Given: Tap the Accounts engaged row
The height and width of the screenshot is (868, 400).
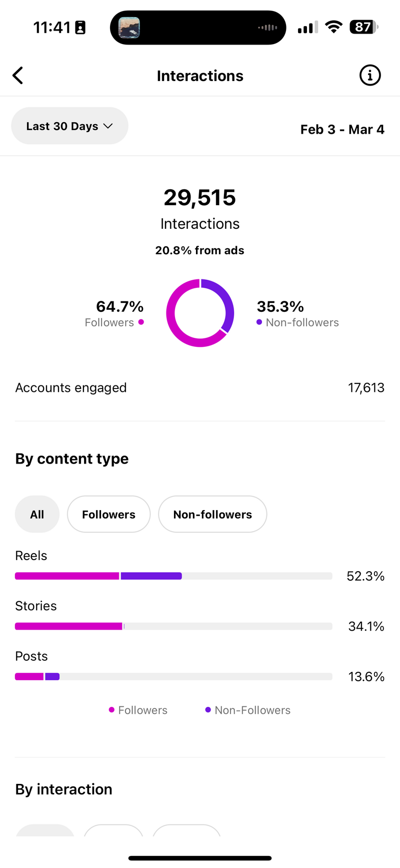Looking at the screenshot, I should pos(200,387).
